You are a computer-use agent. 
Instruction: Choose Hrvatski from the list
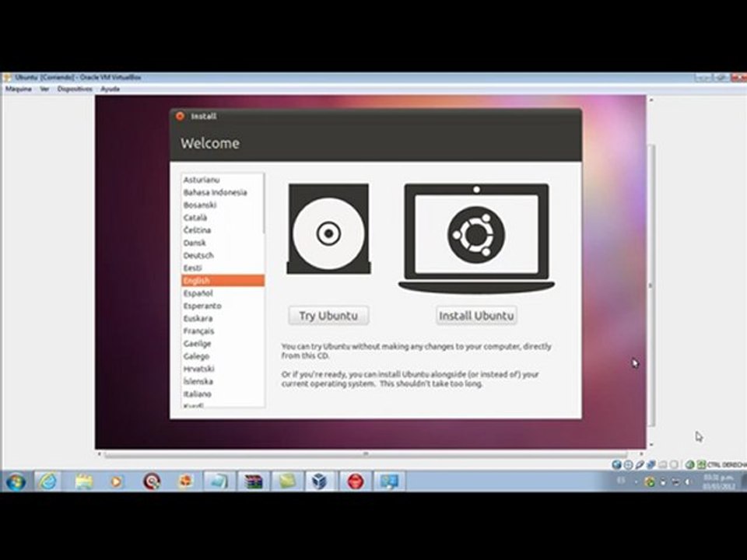(223, 369)
